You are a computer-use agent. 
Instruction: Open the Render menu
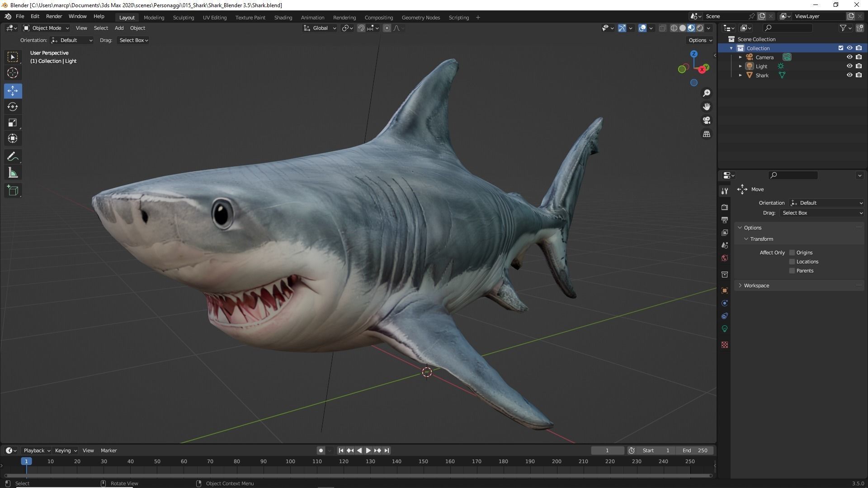click(54, 16)
